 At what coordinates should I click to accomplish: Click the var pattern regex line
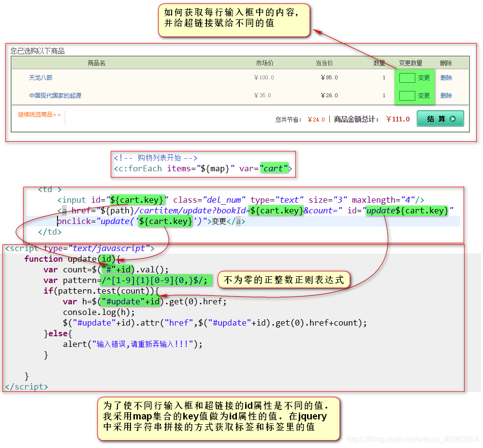click(125, 280)
